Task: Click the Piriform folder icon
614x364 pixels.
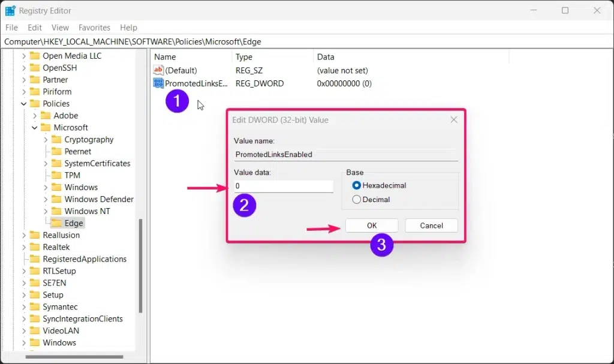Action: tap(35, 92)
